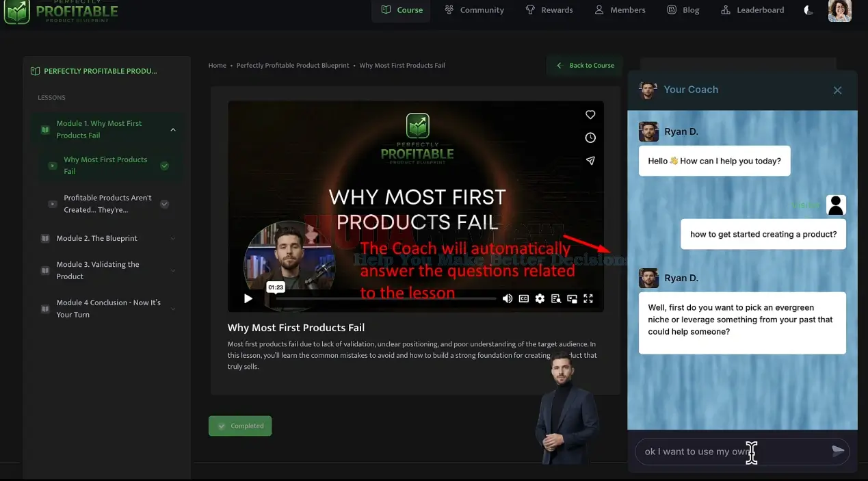Open user profile avatar menu

(x=839, y=10)
